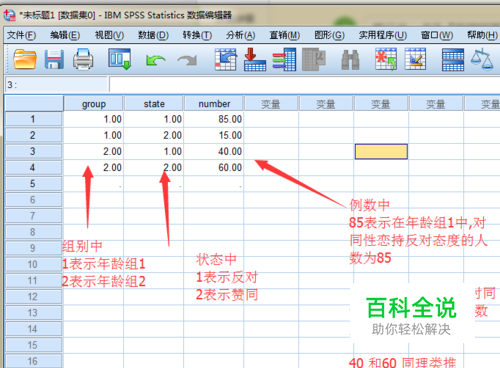Click group cell in row 1
500x368 pixels.
[94, 119]
